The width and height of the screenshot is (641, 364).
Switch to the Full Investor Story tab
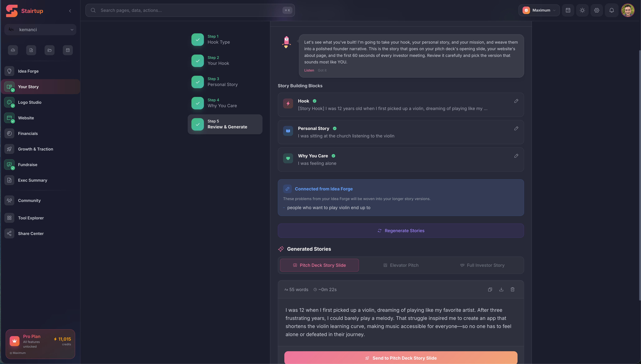482,265
